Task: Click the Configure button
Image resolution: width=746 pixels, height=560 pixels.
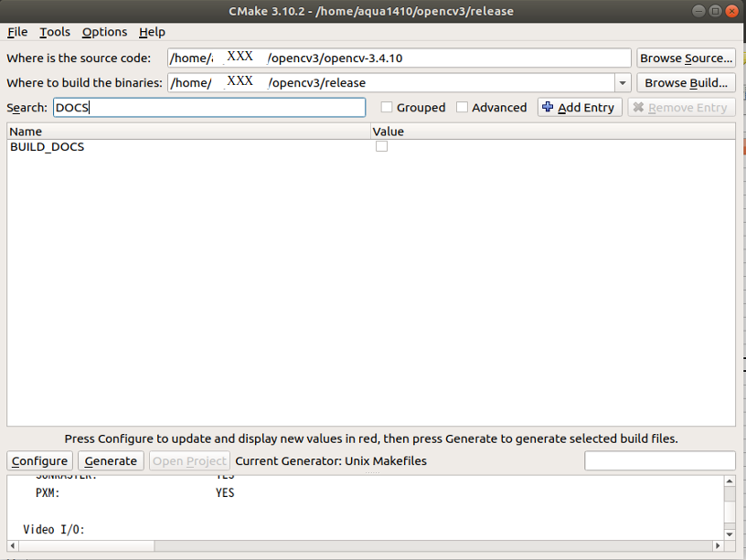Action: [40, 461]
